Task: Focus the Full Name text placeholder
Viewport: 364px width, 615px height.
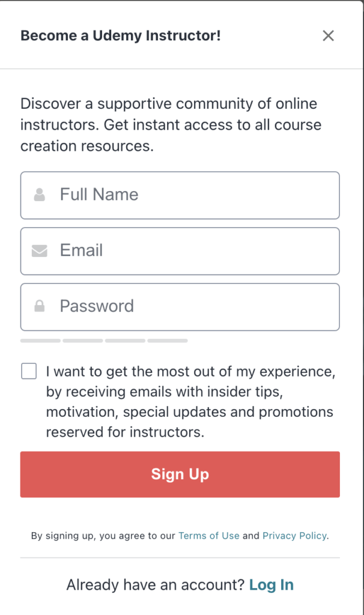Action: coord(99,195)
